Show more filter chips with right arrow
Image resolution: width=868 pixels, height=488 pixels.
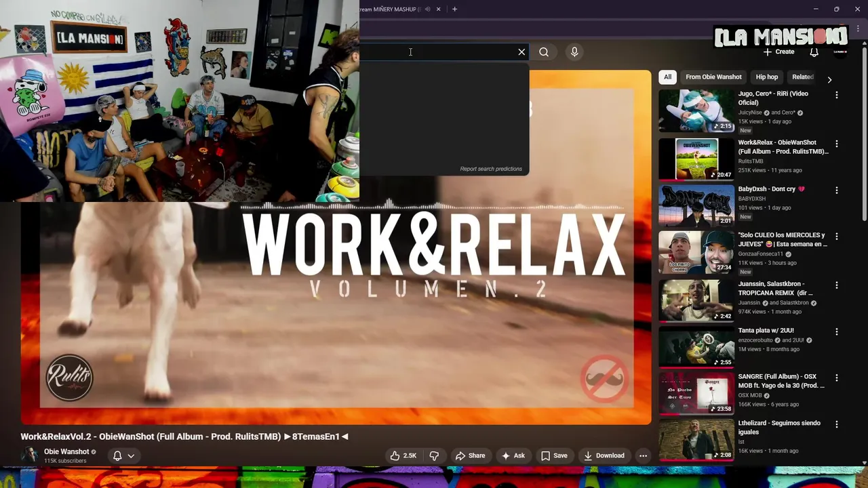[x=829, y=79]
